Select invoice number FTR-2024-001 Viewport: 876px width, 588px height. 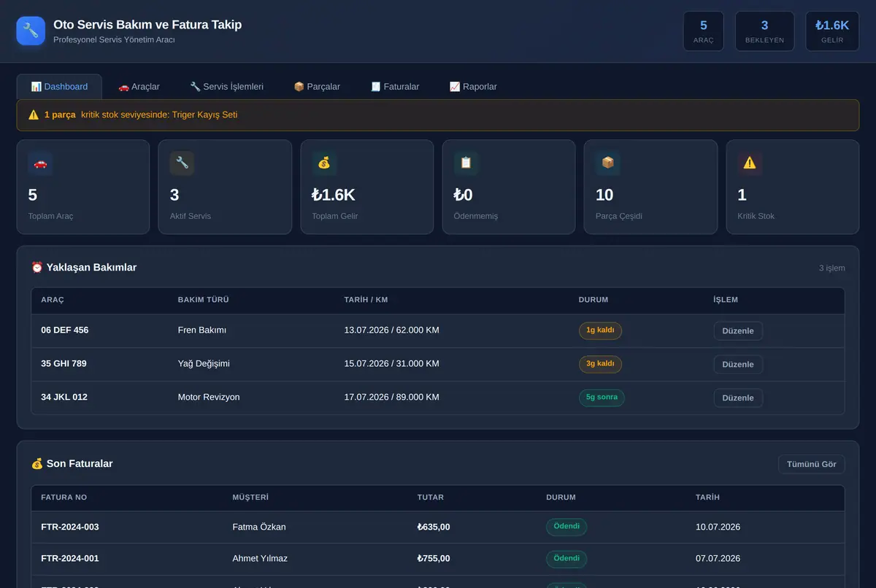click(70, 559)
